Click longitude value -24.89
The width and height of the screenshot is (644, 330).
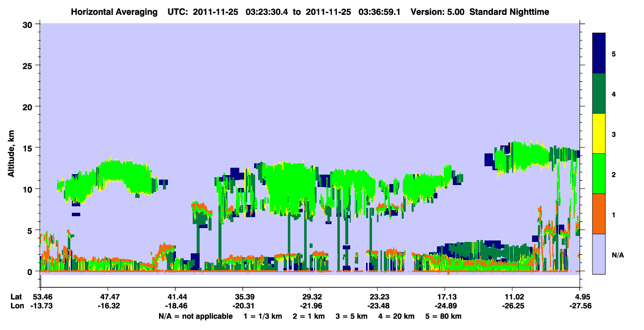[x=445, y=306]
